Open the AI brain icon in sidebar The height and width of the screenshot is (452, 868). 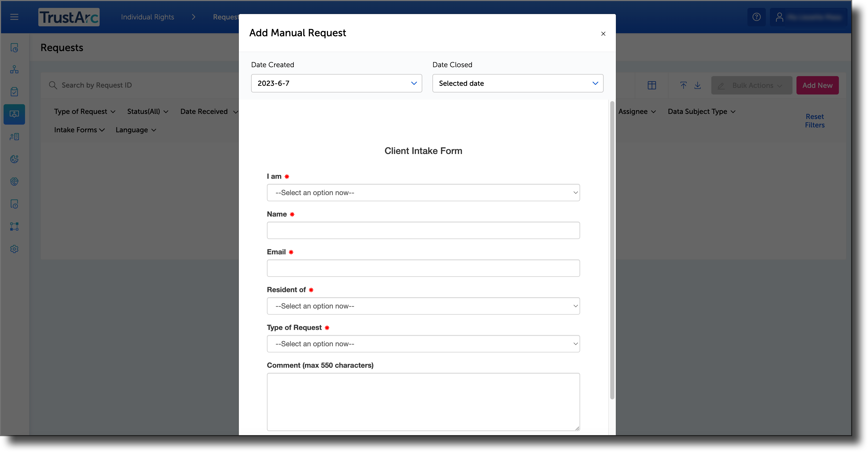tap(14, 181)
